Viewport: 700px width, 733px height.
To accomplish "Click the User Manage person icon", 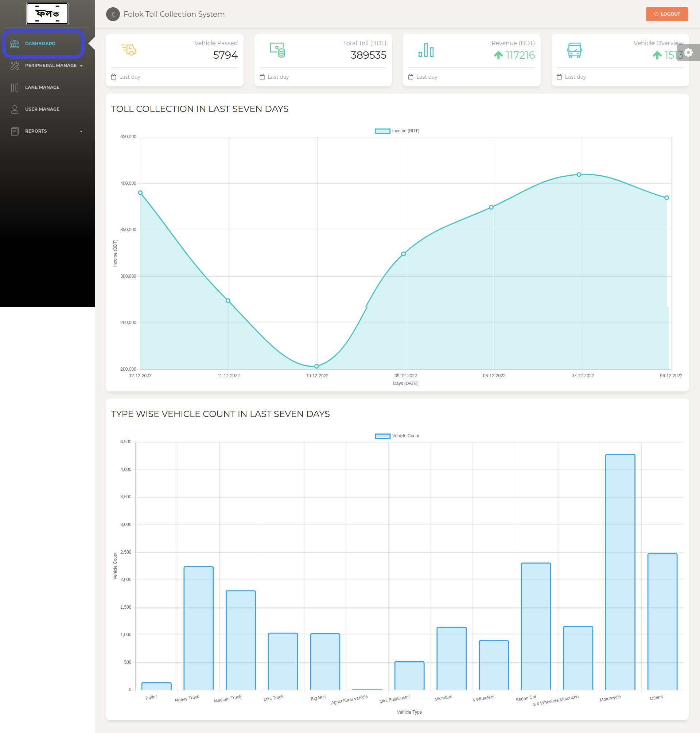I will (15, 109).
